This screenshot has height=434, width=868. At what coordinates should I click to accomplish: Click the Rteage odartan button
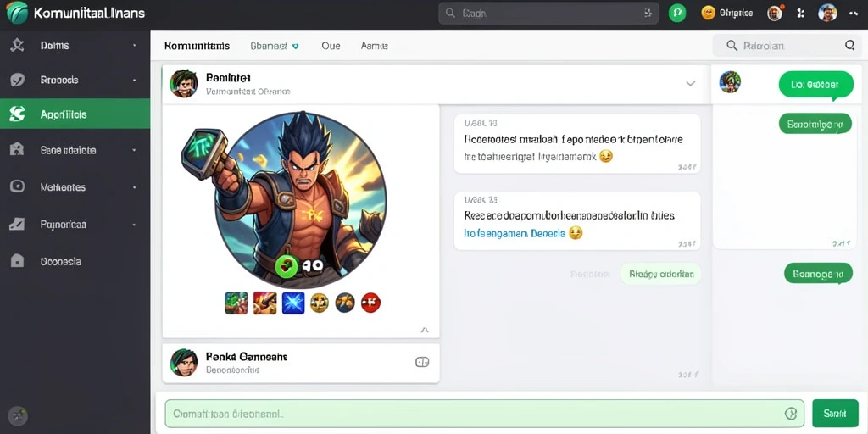[x=661, y=274]
